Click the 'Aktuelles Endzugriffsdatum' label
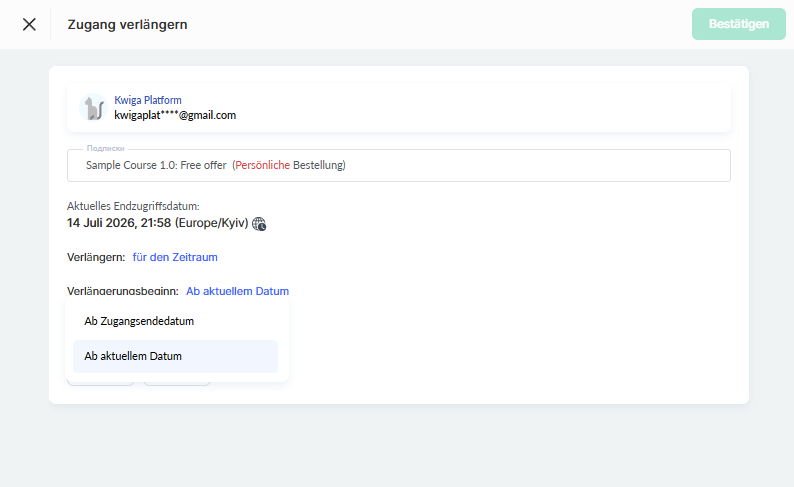This screenshot has height=487, width=794. (133, 206)
